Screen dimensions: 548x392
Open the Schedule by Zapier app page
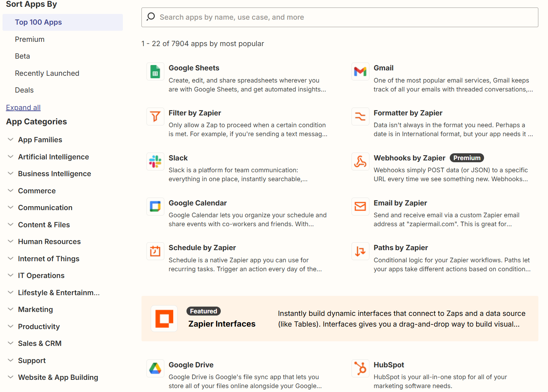202,248
